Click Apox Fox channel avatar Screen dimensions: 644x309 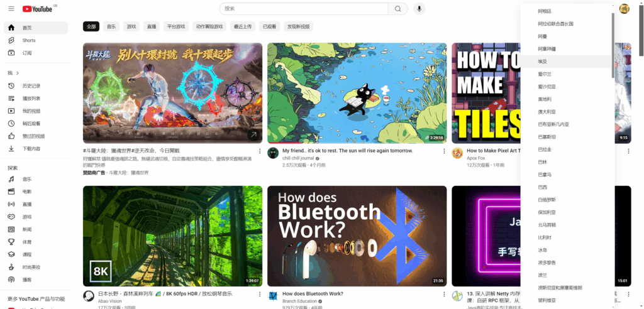tap(457, 153)
